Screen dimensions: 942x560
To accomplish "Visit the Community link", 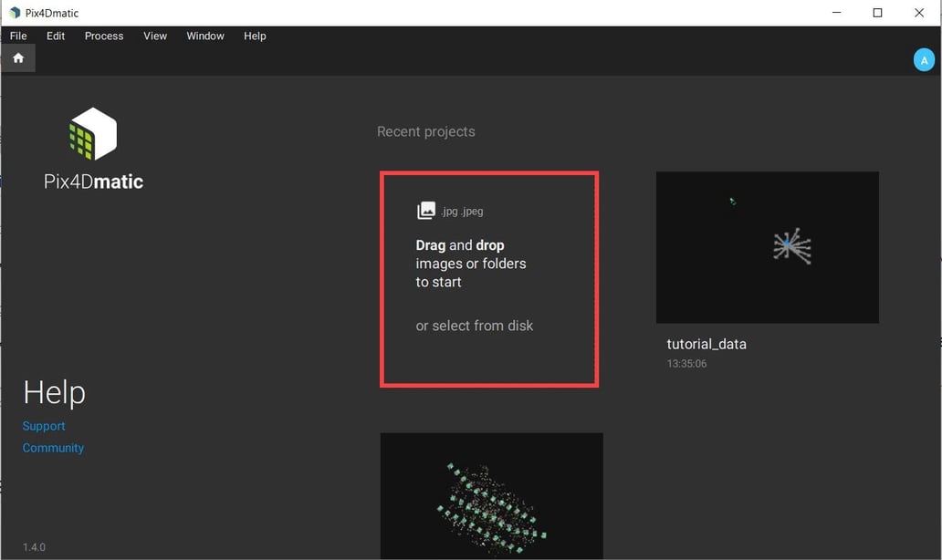I will [53, 448].
